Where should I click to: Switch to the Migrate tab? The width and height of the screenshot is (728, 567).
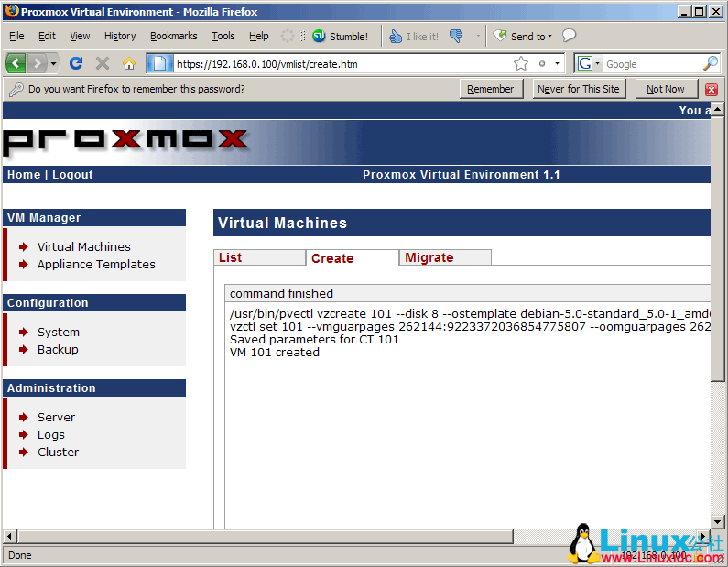coord(445,257)
